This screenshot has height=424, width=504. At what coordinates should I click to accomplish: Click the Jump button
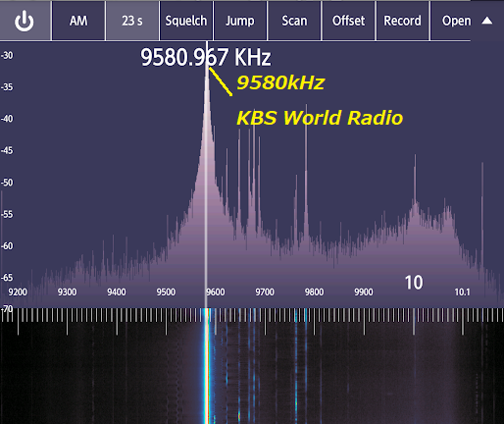click(x=240, y=21)
